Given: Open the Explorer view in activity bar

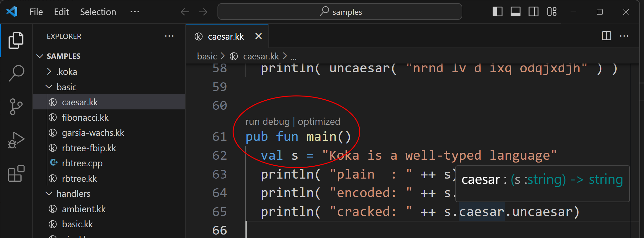Looking at the screenshot, I should (x=16, y=40).
